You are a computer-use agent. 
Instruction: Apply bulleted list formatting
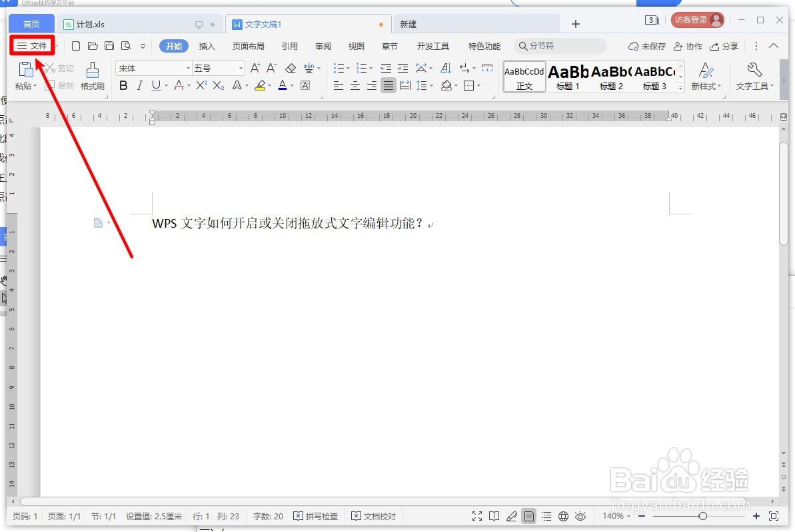click(x=339, y=68)
